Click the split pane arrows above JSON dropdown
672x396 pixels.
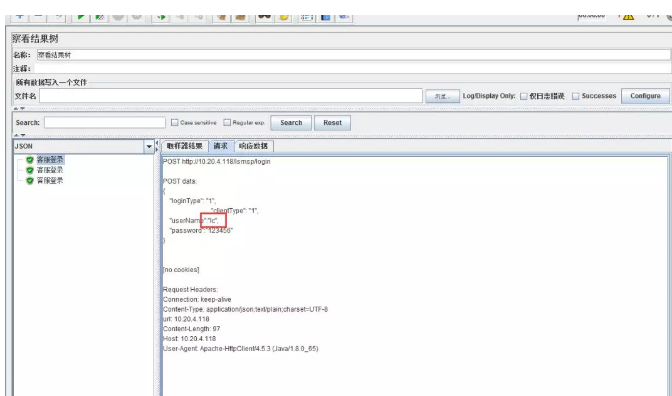coord(19,135)
